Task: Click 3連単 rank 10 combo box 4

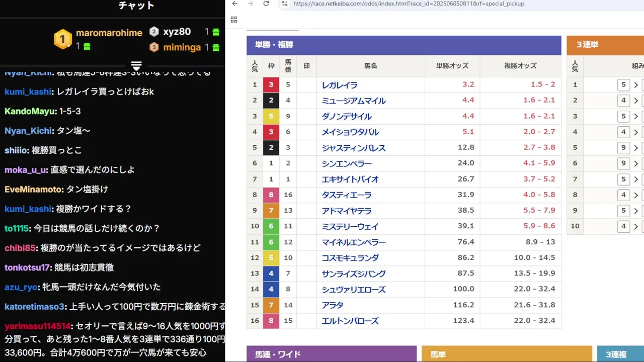Action: [623, 226]
